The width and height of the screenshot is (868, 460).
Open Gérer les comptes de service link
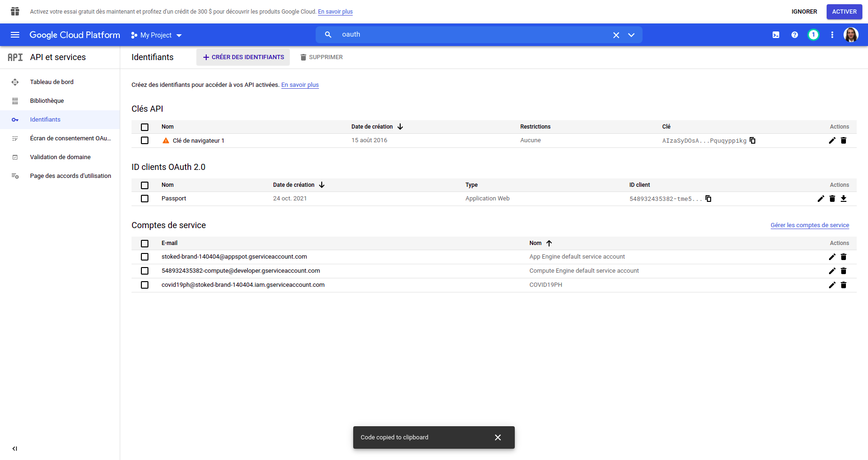pos(810,225)
